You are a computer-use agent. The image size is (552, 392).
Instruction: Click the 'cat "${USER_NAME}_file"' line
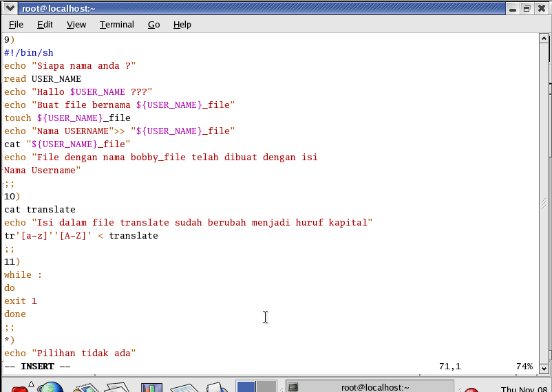pos(67,144)
